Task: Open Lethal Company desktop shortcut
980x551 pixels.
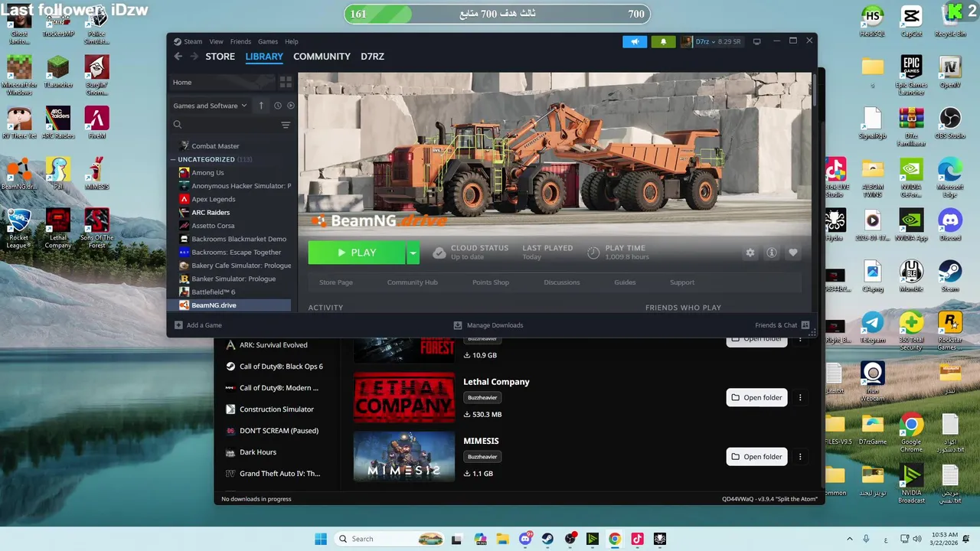Action: click(x=58, y=229)
